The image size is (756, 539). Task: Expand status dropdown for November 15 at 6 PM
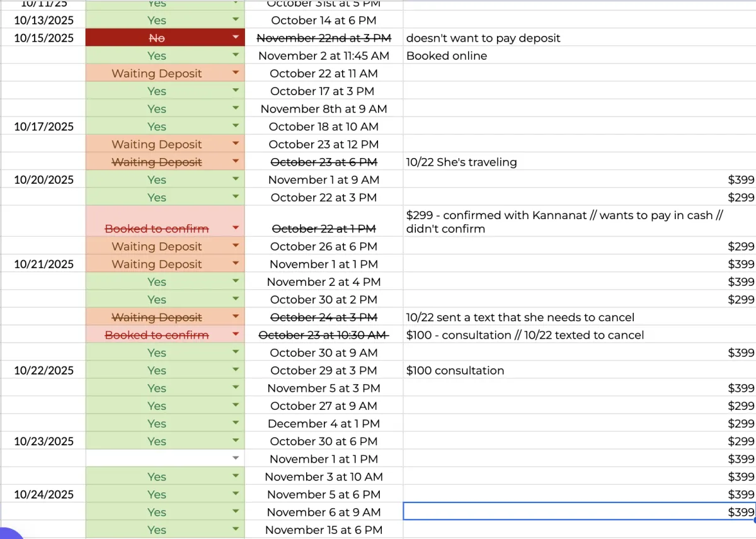click(x=236, y=530)
